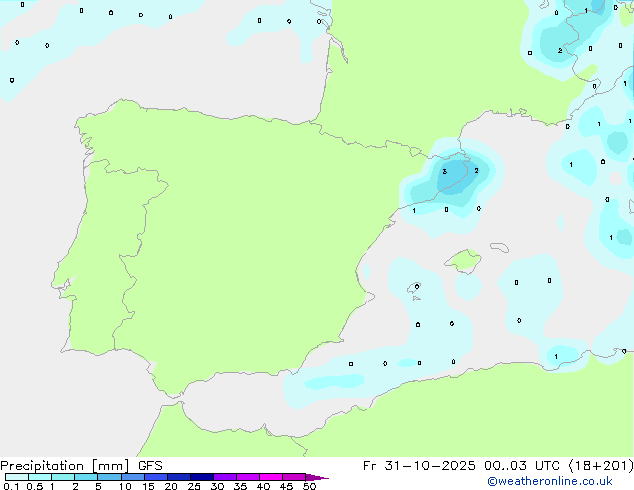Click the Ibiza island outline

click(414, 288)
